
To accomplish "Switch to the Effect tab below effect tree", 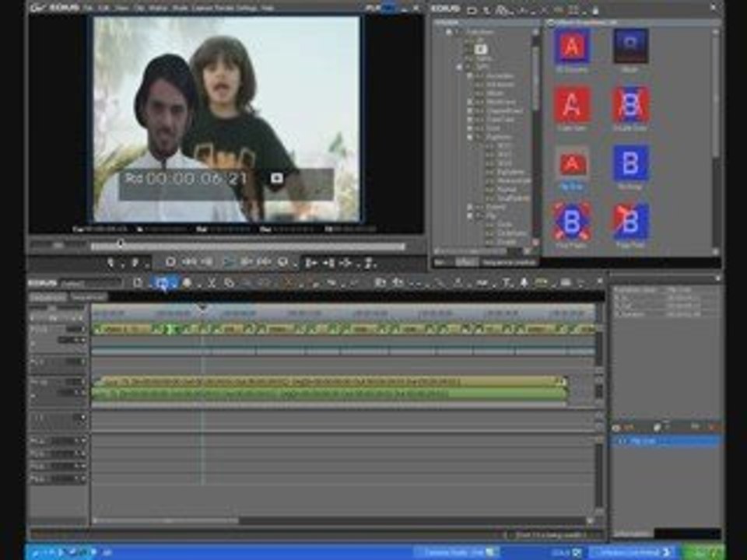I will point(466,262).
